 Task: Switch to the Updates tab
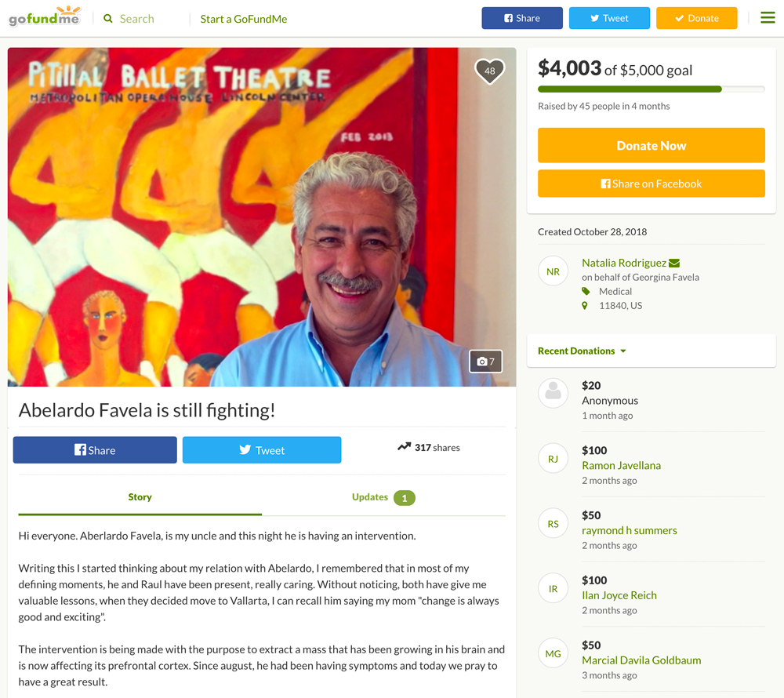383,497
